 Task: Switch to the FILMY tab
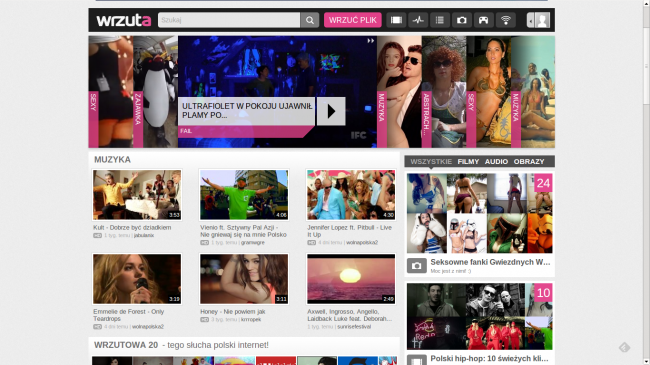point(468,162)
